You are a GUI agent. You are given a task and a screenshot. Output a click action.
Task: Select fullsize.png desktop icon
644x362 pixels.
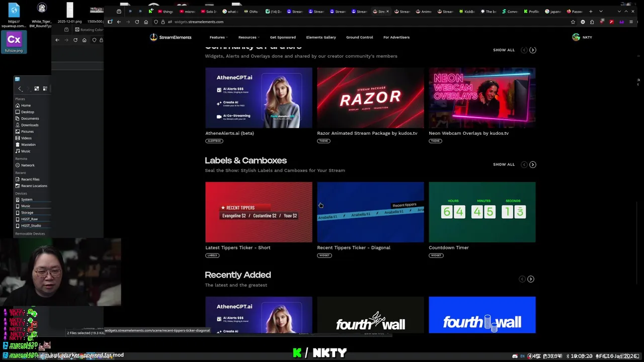click(x=14, y=42)
